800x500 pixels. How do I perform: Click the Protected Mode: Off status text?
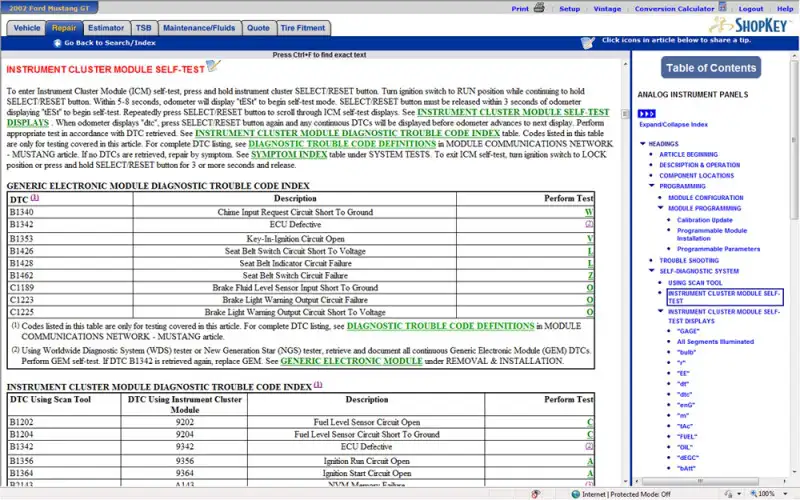[x=640, y=494]
